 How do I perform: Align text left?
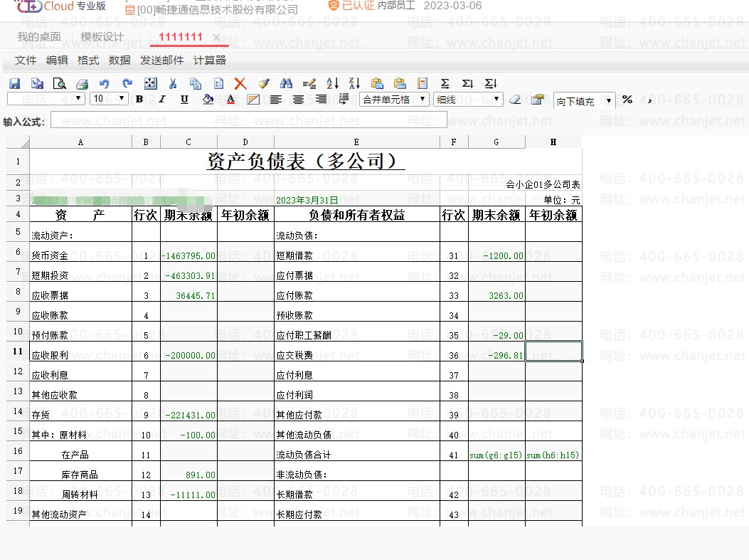pyautogui.click(x=275, y=100)
